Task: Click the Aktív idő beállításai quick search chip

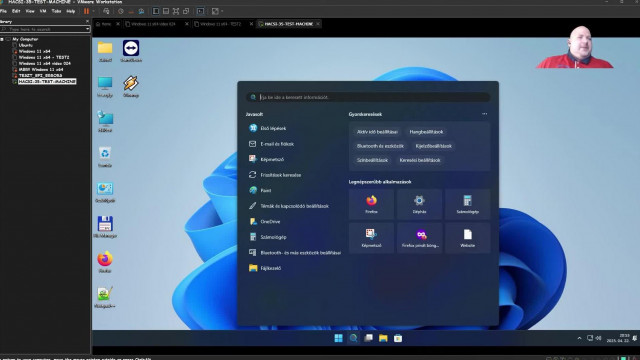Action: click(377, 132)
